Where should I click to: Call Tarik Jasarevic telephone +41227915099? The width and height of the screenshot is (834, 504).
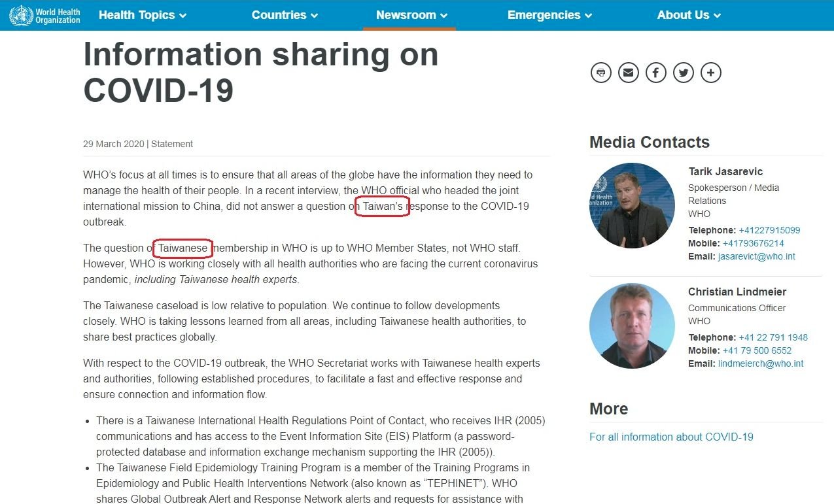(769, 230)
